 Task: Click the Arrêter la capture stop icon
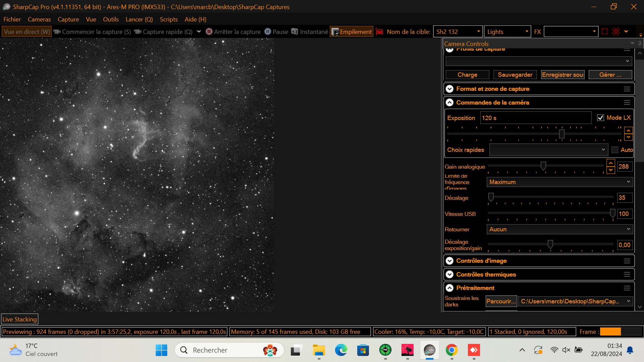point(209,32)
